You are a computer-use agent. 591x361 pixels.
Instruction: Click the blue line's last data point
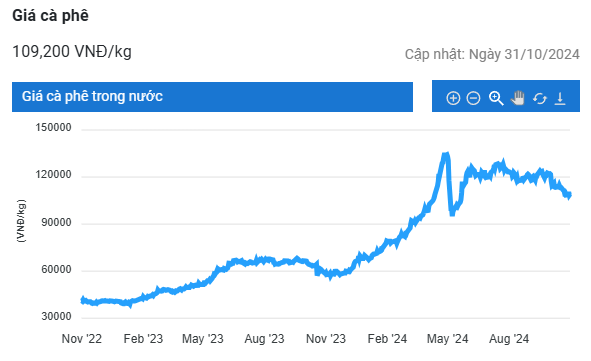point(570,195)
